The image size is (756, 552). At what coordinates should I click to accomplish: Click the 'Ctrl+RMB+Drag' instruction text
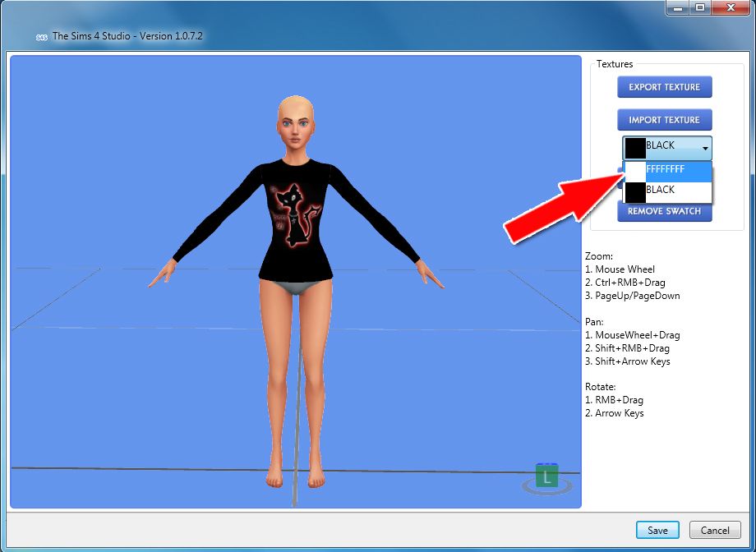[x=630, y=283]
